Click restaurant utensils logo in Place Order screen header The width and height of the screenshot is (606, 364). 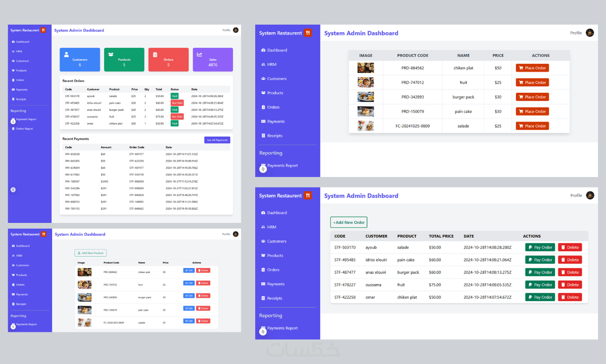click(308, 33)
